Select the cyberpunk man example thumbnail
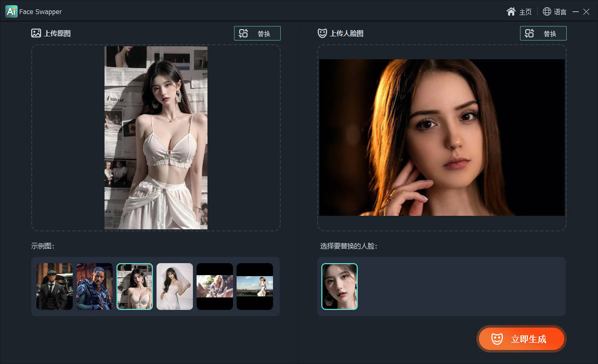Viewport: 598px width, 364px height. (94, 286)
